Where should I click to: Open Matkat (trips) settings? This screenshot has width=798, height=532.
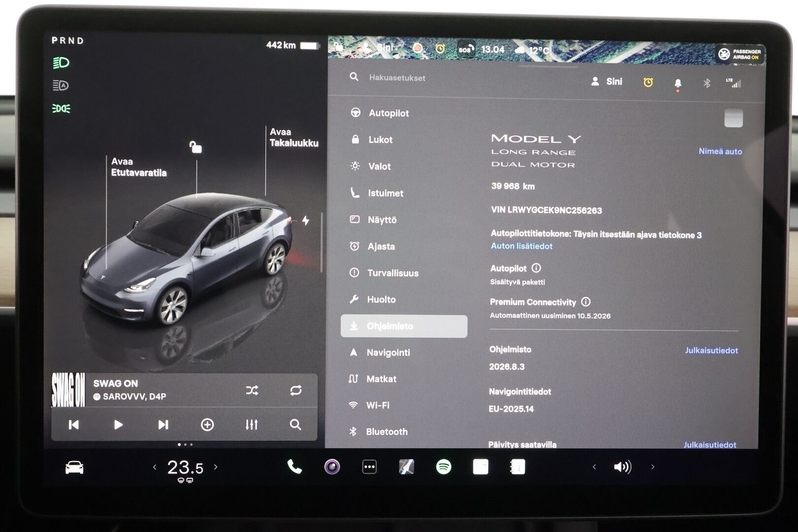(372, 379)
